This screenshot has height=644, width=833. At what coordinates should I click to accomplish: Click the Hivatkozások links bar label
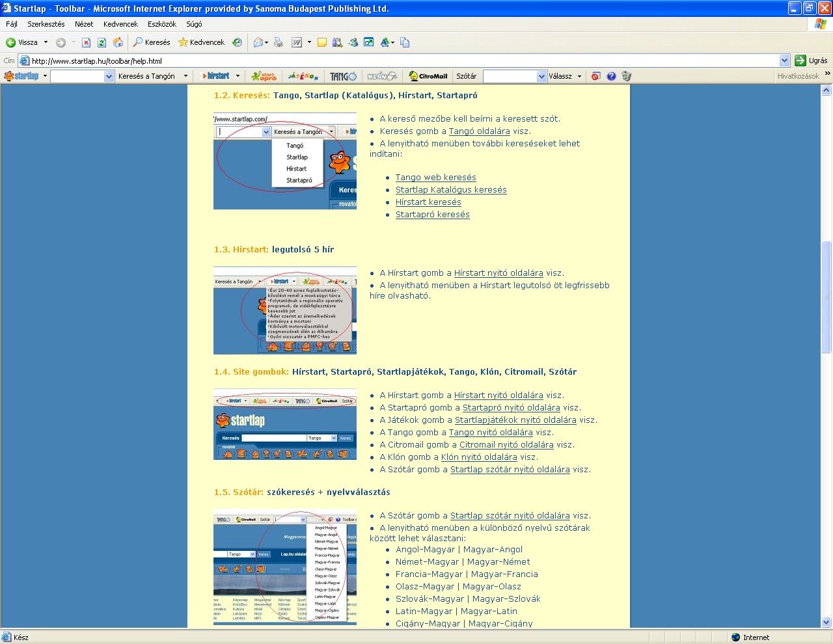point(798,76)
